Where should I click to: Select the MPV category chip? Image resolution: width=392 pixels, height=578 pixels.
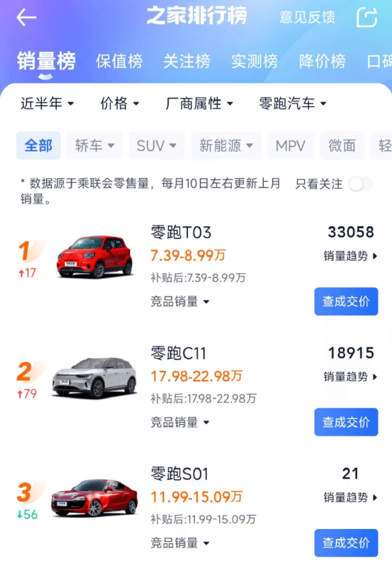[x=291, y=145]
